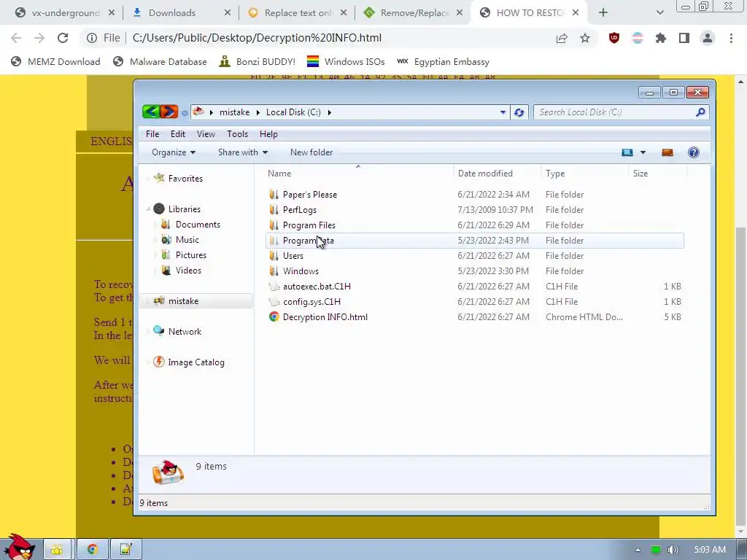
Task: Select Libraries in the navigation pane
Action: pyautogui.click(x=185, y=209)
